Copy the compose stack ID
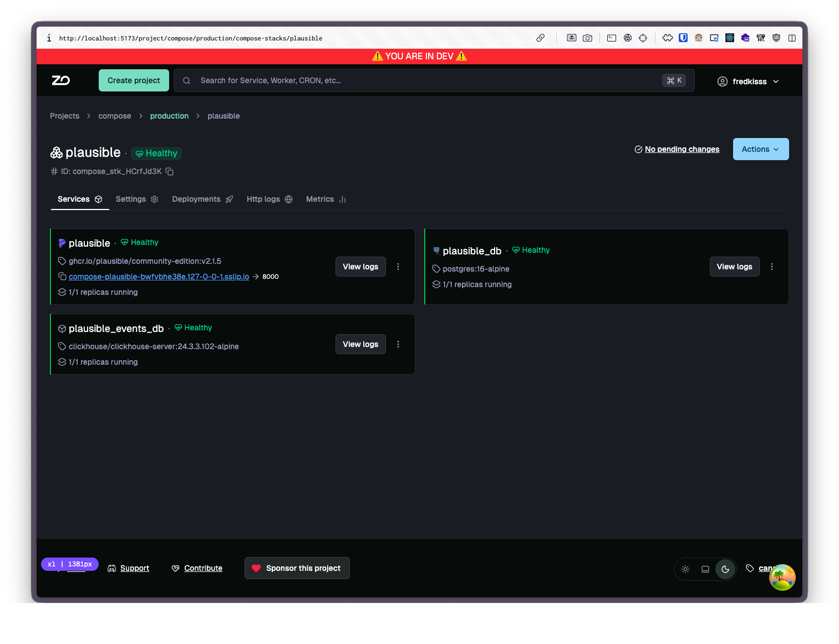The image size is (839, 644). pos(170,172)
